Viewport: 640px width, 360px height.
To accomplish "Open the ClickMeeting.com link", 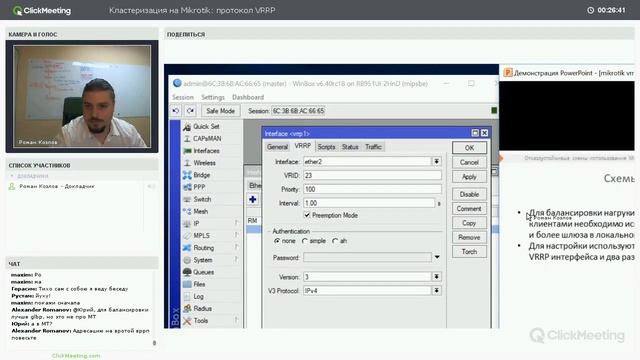I will pos(76,356).
